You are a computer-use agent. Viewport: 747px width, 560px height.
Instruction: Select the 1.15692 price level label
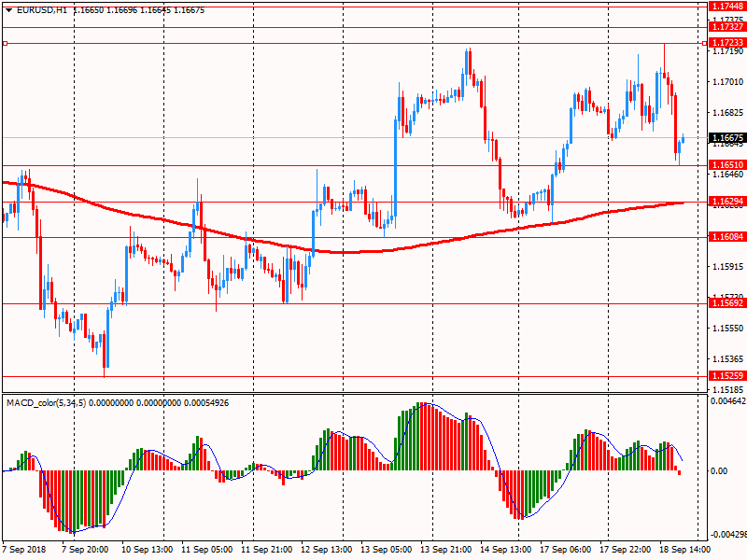point(727,302)
